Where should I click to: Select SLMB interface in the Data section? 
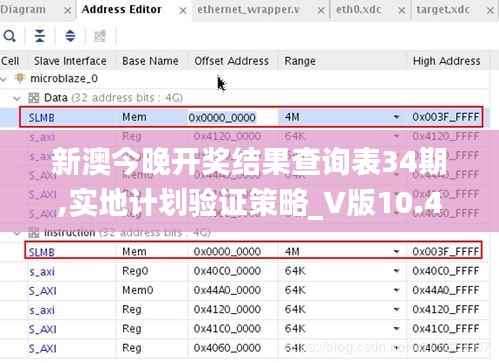pos(42,118)
